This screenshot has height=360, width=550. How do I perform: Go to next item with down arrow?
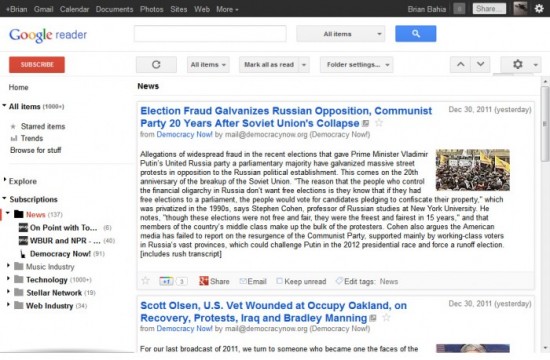tap(480, 65)
